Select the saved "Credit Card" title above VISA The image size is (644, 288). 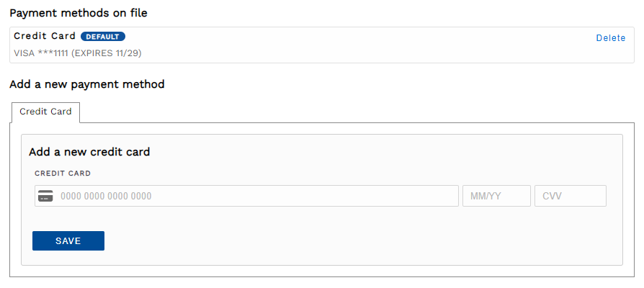pos(45,36)
